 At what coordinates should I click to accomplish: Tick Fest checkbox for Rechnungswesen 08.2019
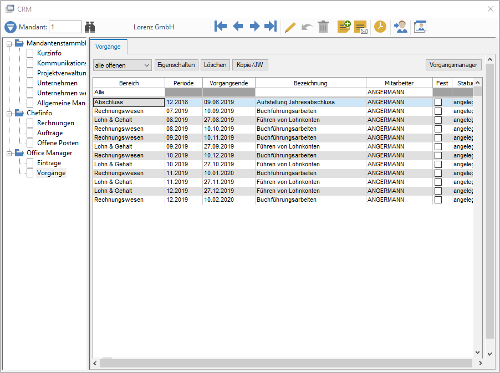coord(438,129)
